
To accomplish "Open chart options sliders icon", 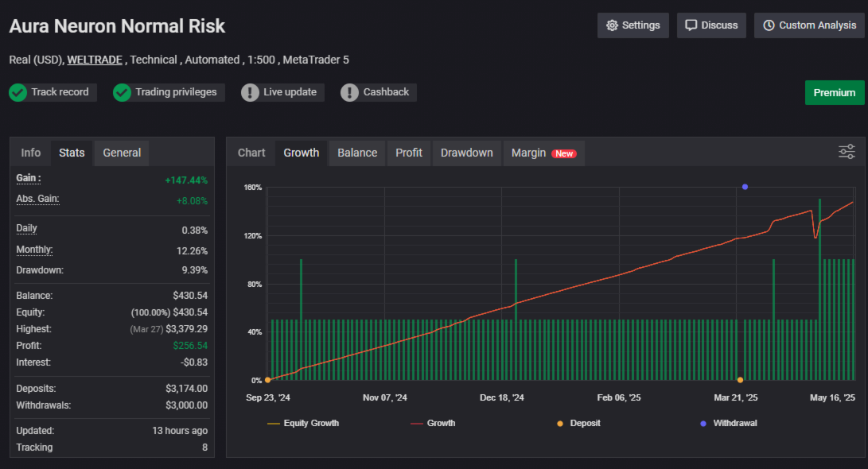I will pyautogui.click(x=847, y=152).
